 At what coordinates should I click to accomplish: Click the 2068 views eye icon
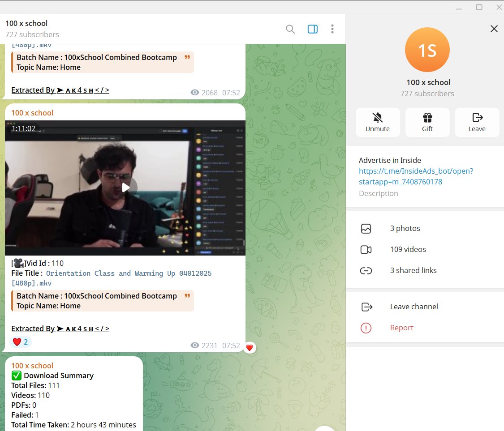coord(195,93)
